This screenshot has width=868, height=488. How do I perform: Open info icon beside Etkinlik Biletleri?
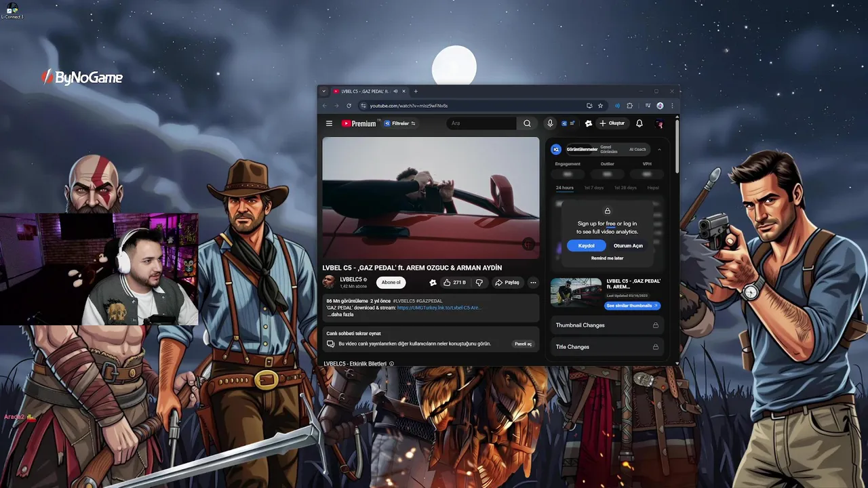click(x=391, y=364)
